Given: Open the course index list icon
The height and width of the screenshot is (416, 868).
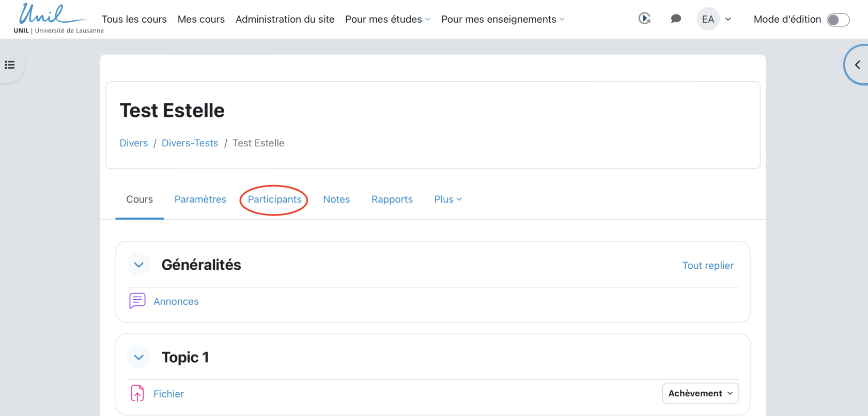Looking at the screenshot, I should click(x=10, y=65).
